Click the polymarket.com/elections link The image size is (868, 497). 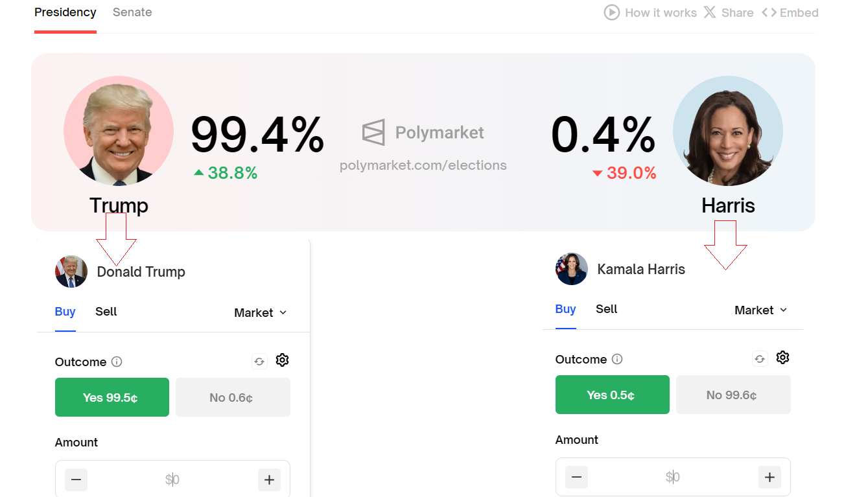423,165
